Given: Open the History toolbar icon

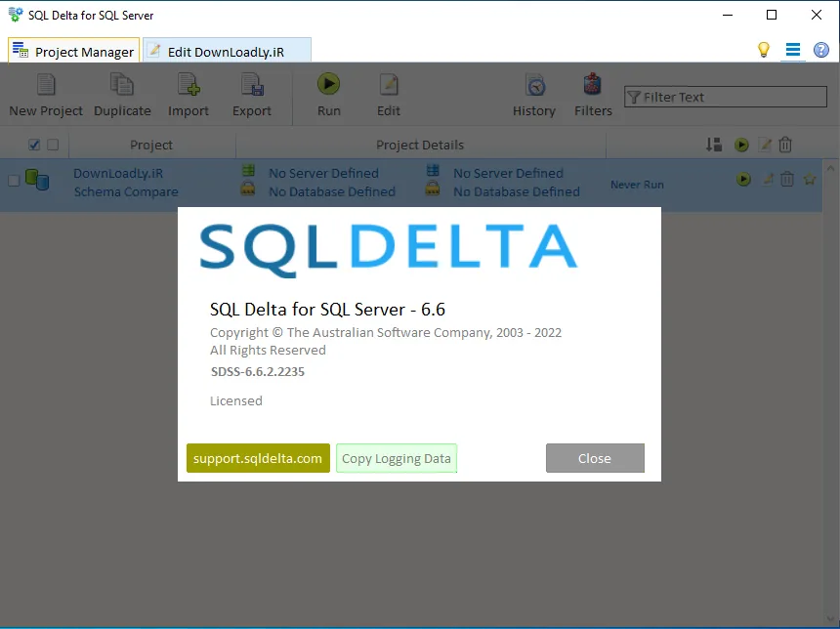Looking at the screenshot, I should click(535, 85).
